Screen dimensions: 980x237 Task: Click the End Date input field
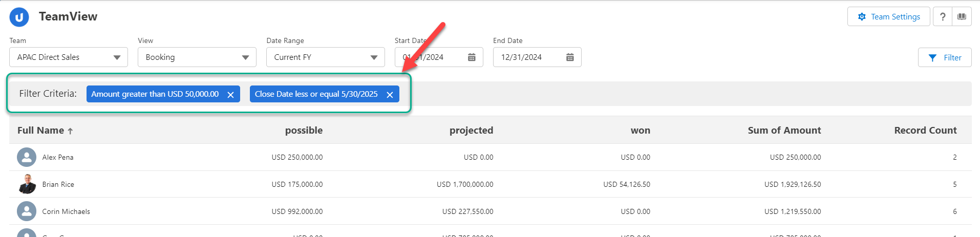click(530, 57)
